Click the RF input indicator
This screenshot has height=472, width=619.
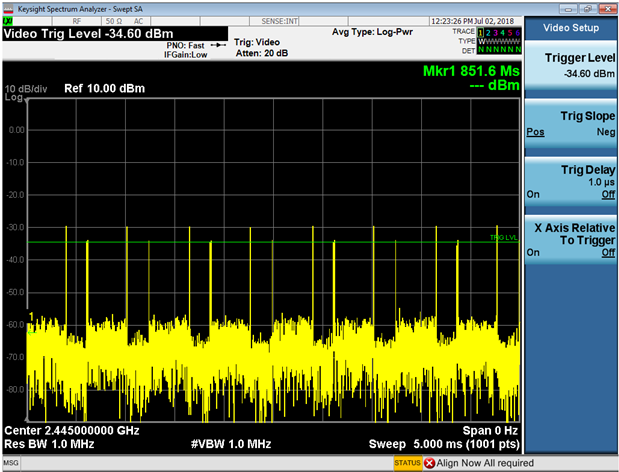(x=77, y=21)
